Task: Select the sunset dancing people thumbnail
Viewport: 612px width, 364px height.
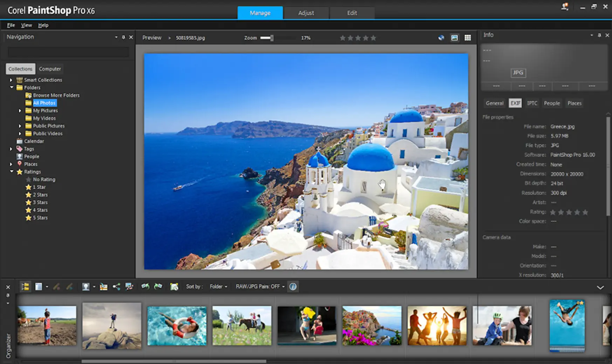Action: pos(437,325)
